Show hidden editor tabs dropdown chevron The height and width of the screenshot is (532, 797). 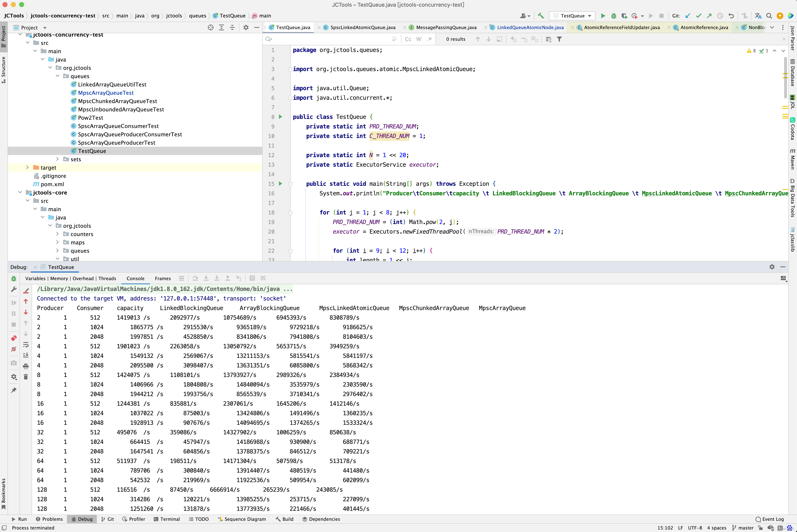coord(772,27)
